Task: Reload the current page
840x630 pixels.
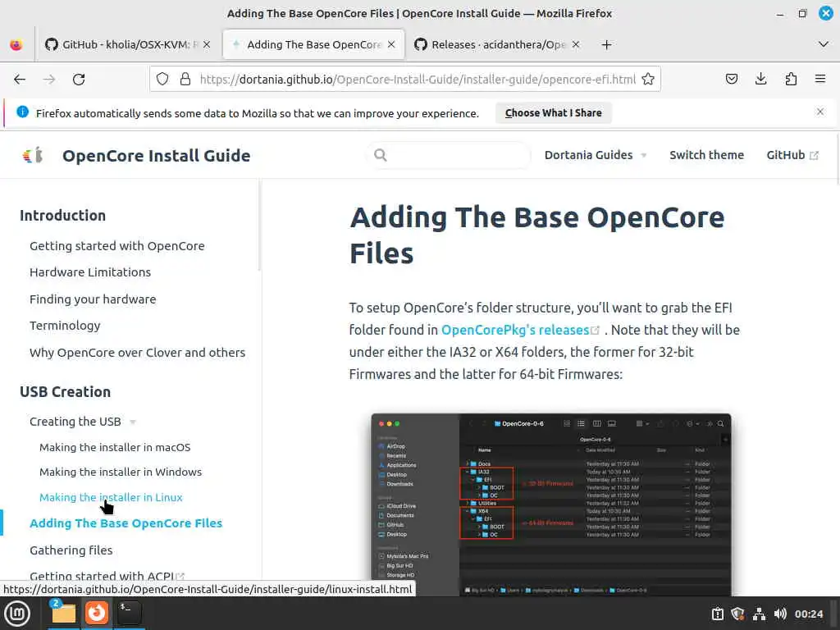Action: [x=79, y=80]
